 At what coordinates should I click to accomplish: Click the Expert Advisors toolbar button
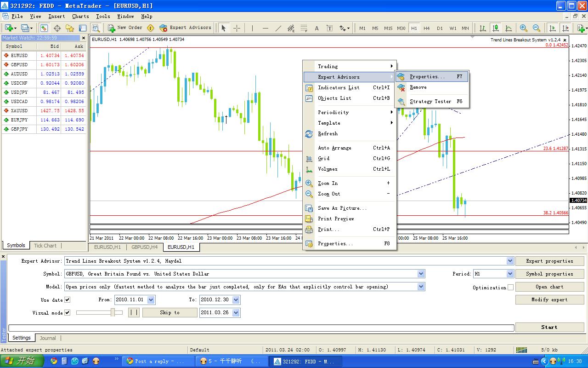[186, 28]
